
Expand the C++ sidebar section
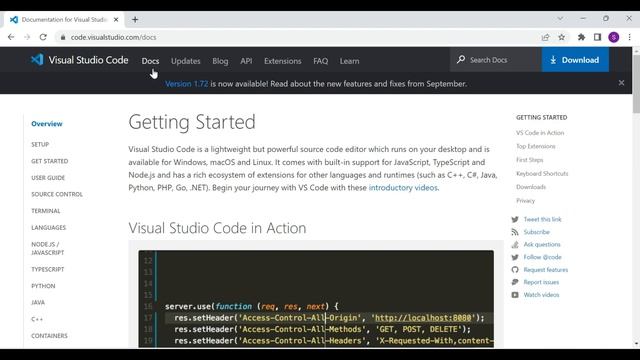pyautogui.click(x=37, y=319)
